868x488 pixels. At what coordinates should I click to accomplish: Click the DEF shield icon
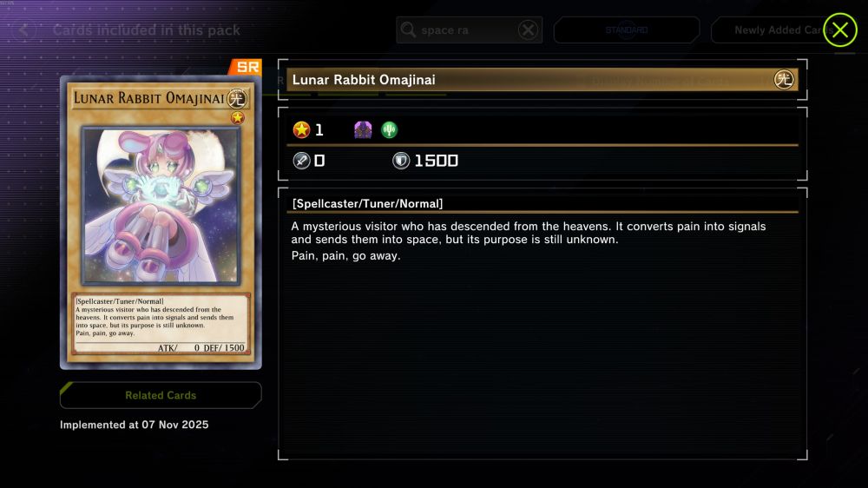[401, 161]
